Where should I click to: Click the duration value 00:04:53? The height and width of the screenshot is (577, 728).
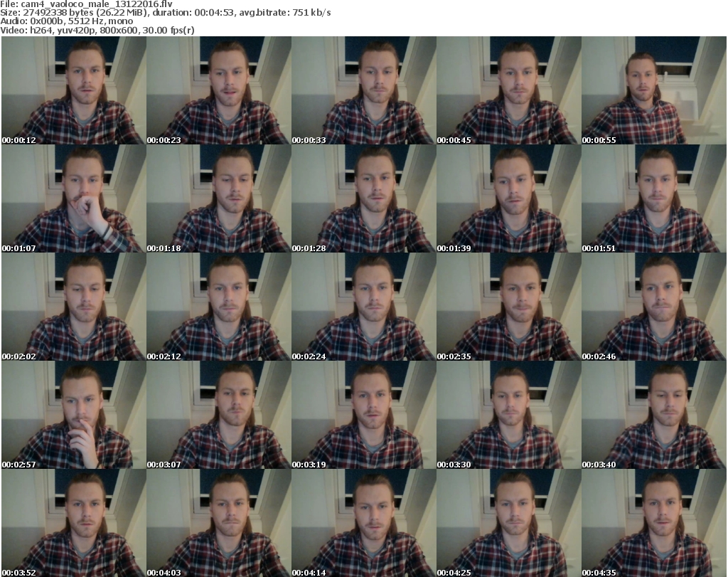214,13
